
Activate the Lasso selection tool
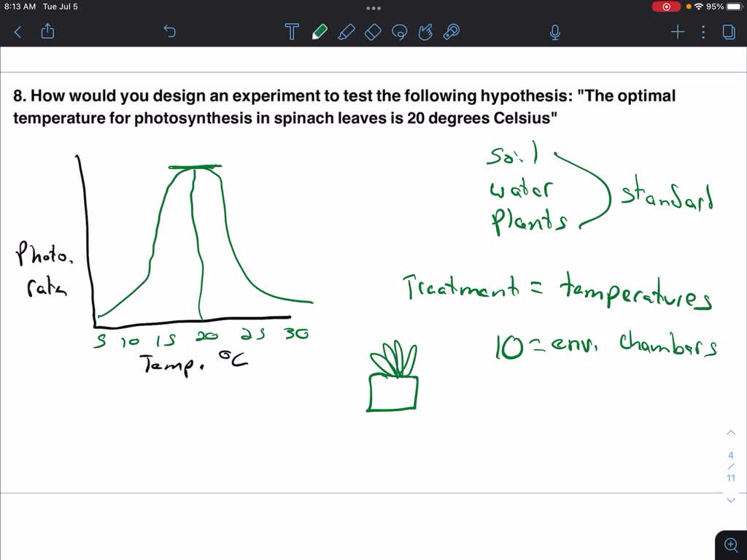coord(399,31)
